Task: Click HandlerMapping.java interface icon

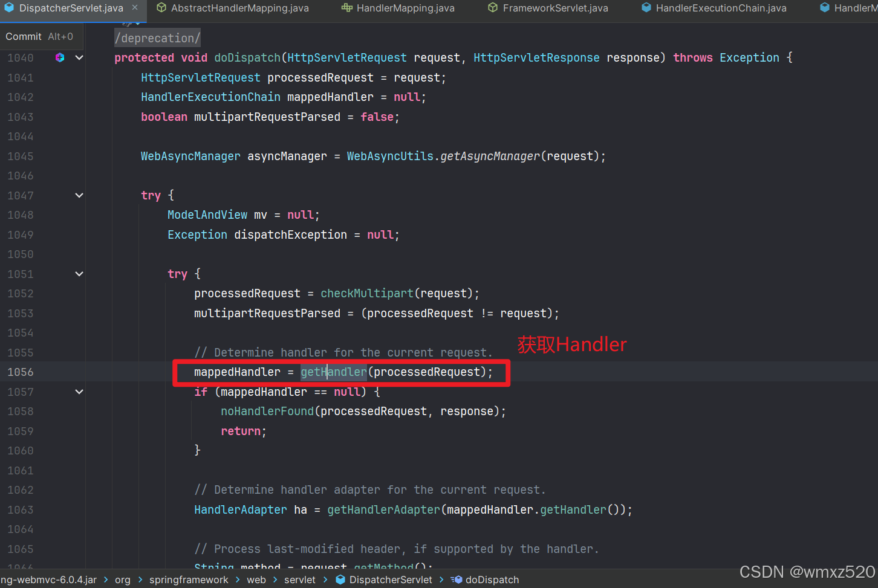Action: pyautogui.click(x=346, y=8)
